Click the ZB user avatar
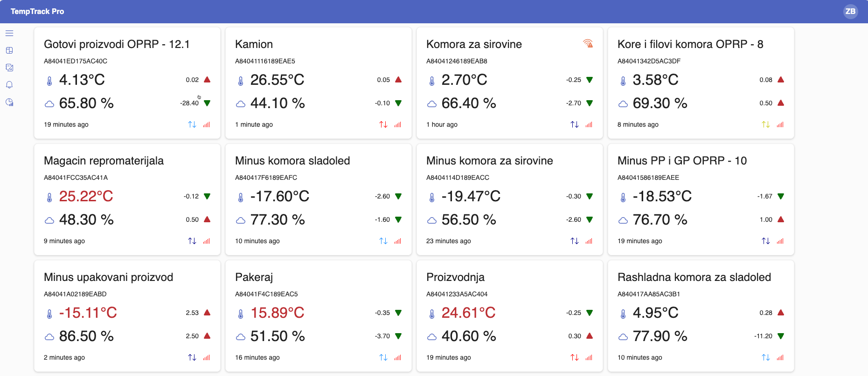 click(850, 11)
